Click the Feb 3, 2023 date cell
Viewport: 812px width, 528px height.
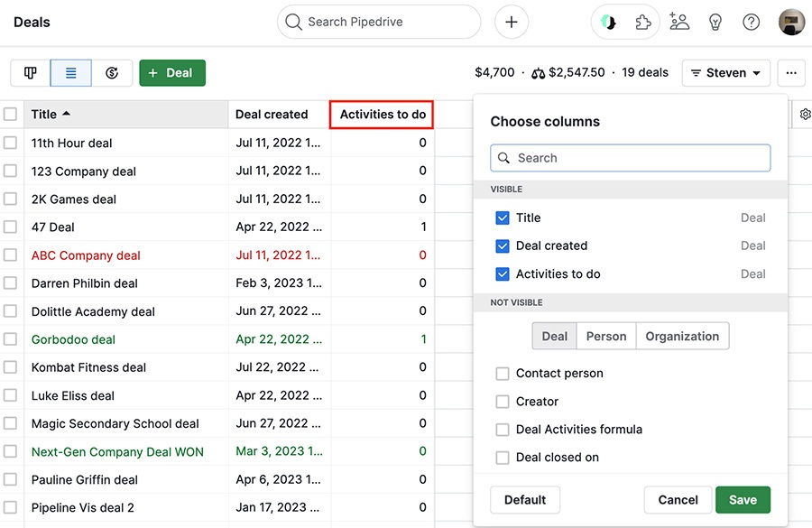[x=279, y=283]
